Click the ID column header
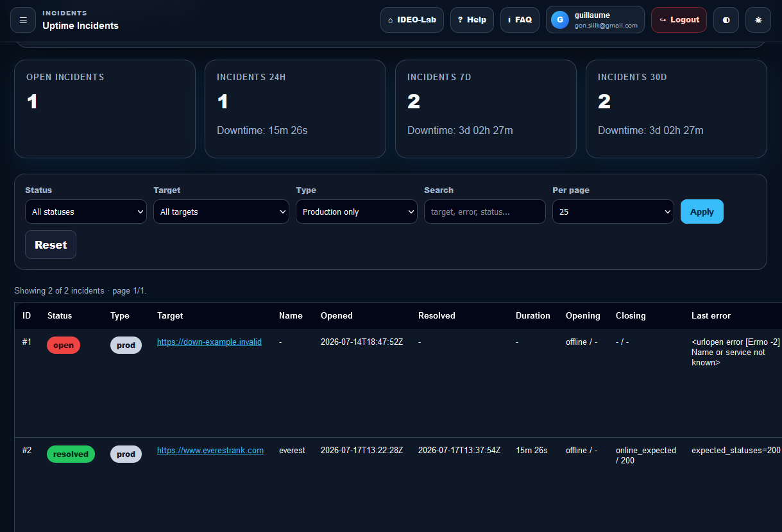Viewport: 782px width, 532px height. point(27,315)
